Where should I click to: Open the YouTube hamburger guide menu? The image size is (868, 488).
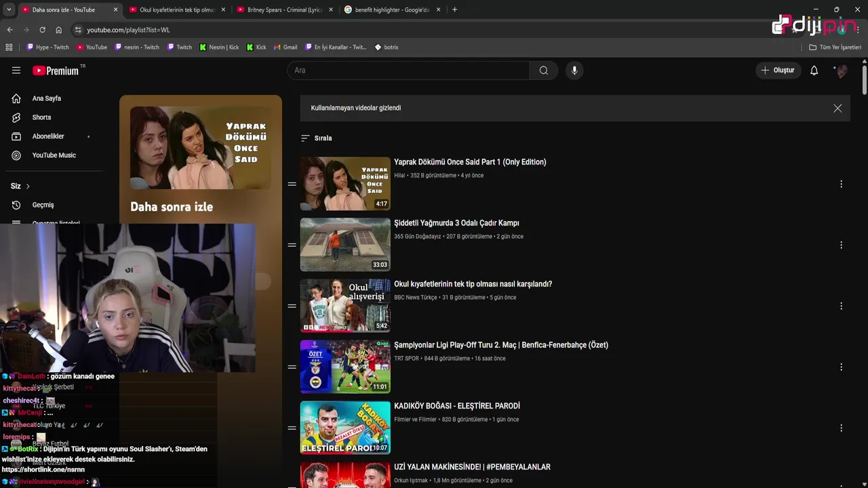pos(16,70)
